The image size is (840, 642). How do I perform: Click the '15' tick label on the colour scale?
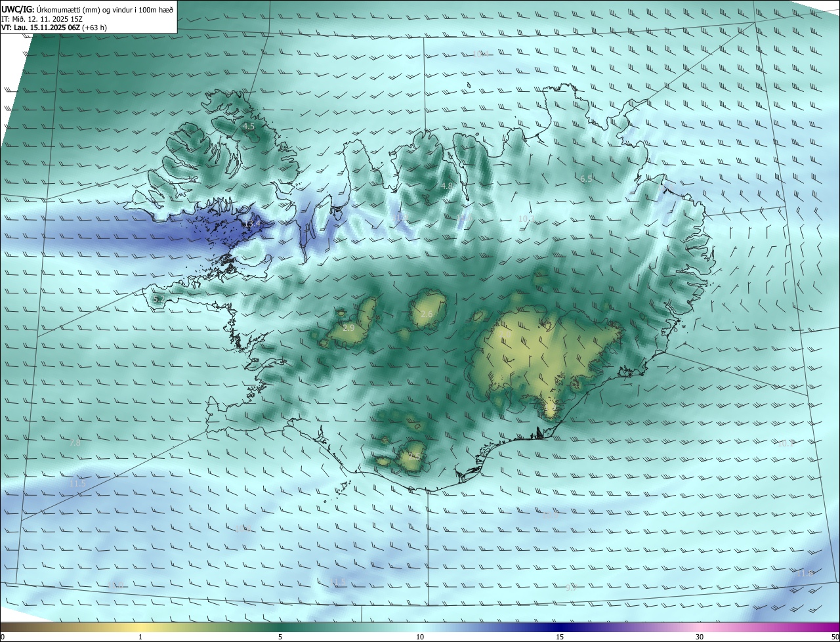click(560, 637)
